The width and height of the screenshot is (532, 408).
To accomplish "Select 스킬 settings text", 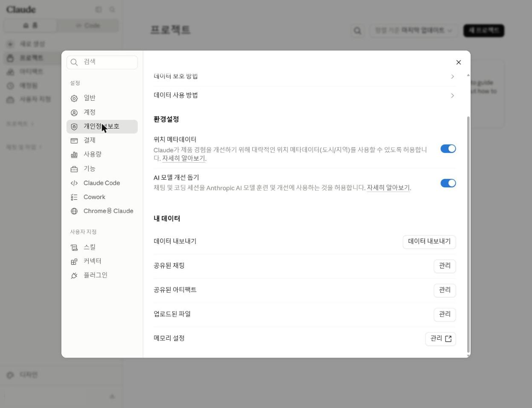I will [x=90, y=248].
